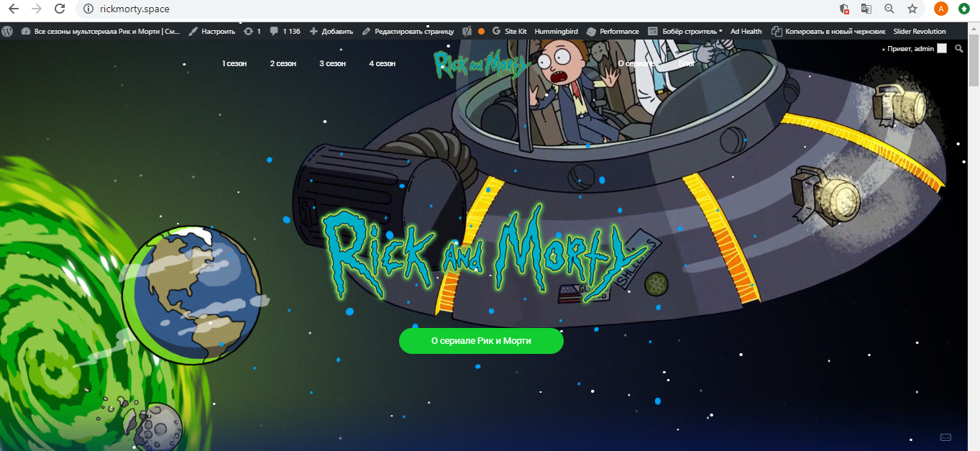Open Slider Revolution in admin bar
Viewport: 980px width, 451px height.
tap(920, 31)
